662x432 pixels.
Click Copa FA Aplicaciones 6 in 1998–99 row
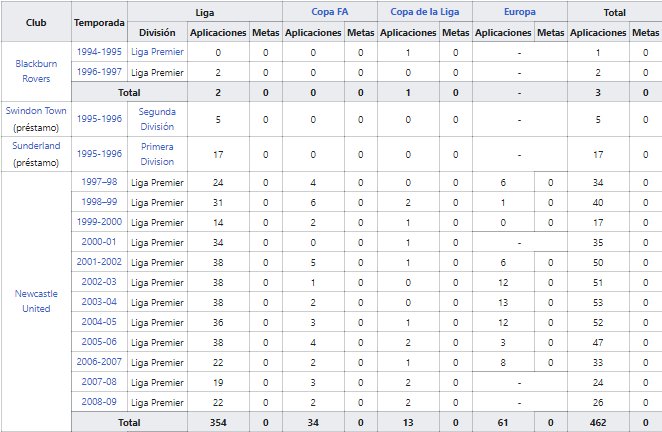pos(313,202)
